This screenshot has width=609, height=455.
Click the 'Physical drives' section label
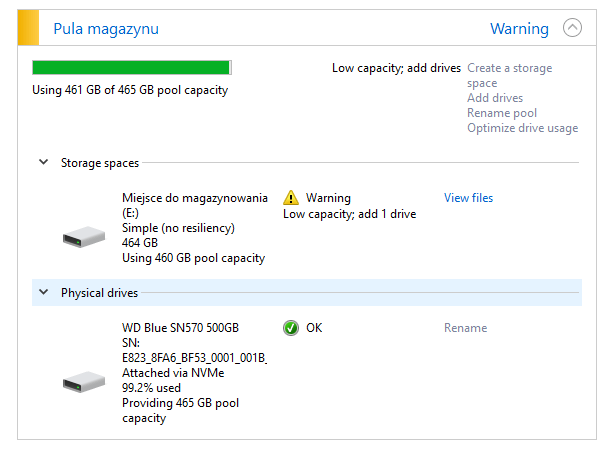point(99,293)
